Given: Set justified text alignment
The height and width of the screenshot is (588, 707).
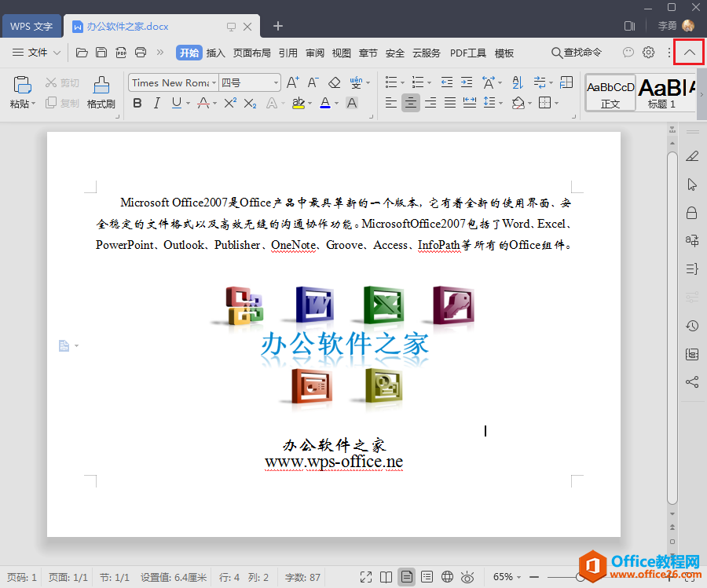Looking at the screenshot, I should [x=450, y=103].
